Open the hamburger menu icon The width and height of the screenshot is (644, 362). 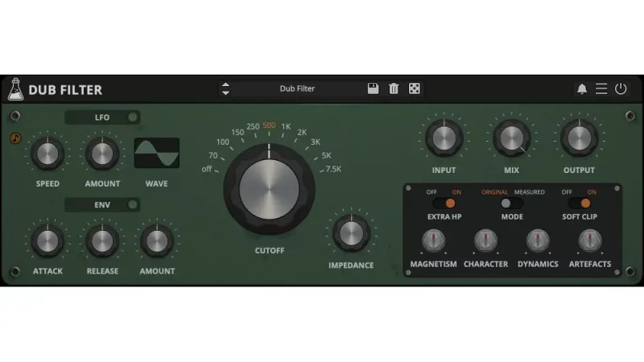click(601, 89)
